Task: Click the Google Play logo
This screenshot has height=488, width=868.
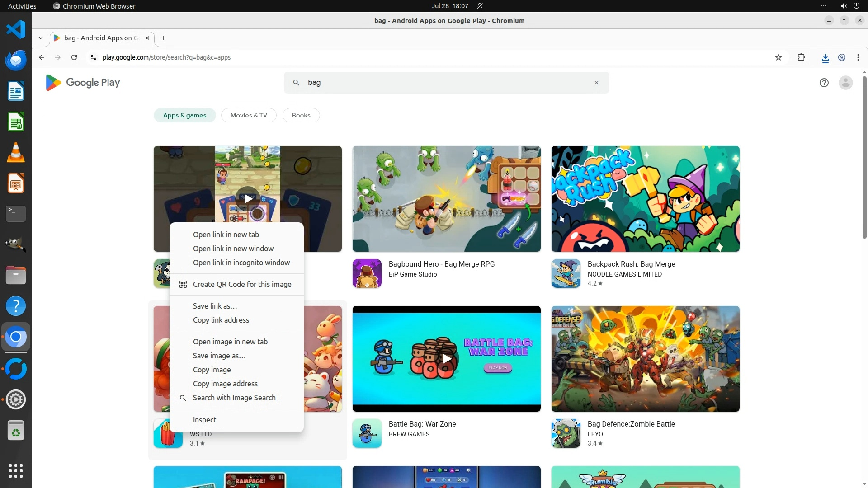Action: tap(83, 83)
